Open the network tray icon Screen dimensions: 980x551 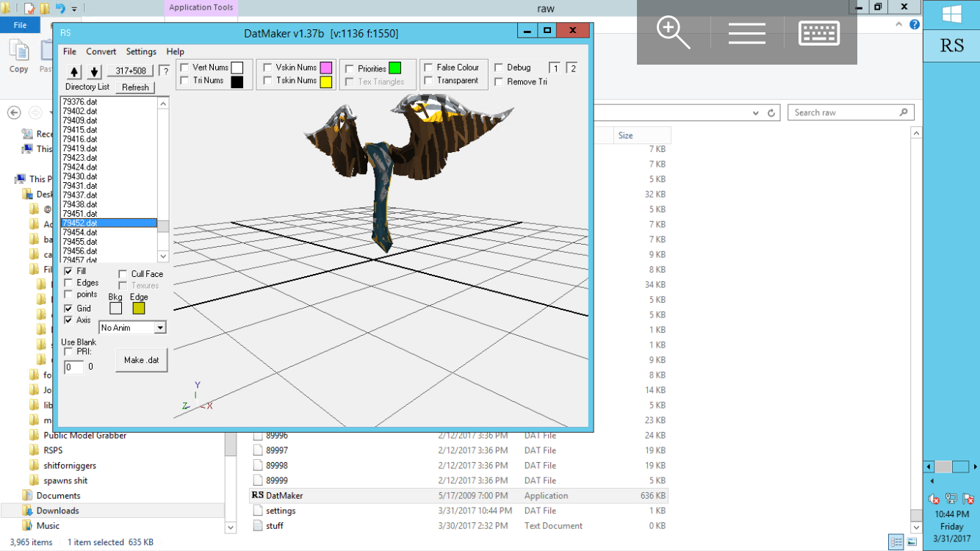pyautogui.click(x=951, y=499)
